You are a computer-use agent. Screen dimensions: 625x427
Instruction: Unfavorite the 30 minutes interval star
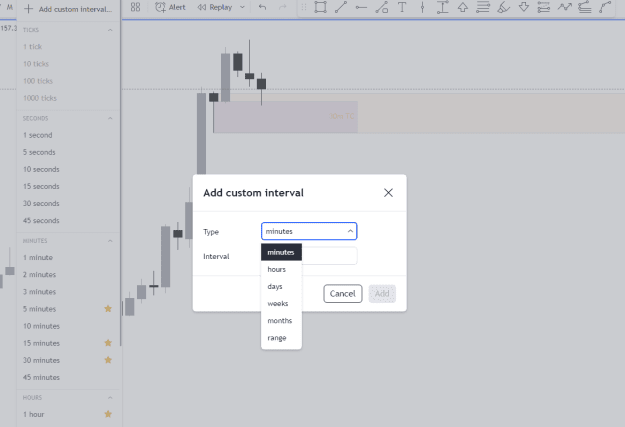[108, 360]
